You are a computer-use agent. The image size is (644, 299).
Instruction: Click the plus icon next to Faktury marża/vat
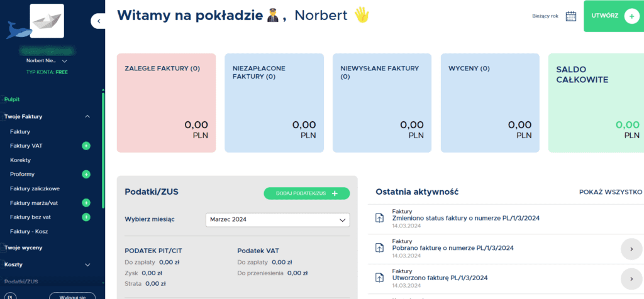coord(86,203)
